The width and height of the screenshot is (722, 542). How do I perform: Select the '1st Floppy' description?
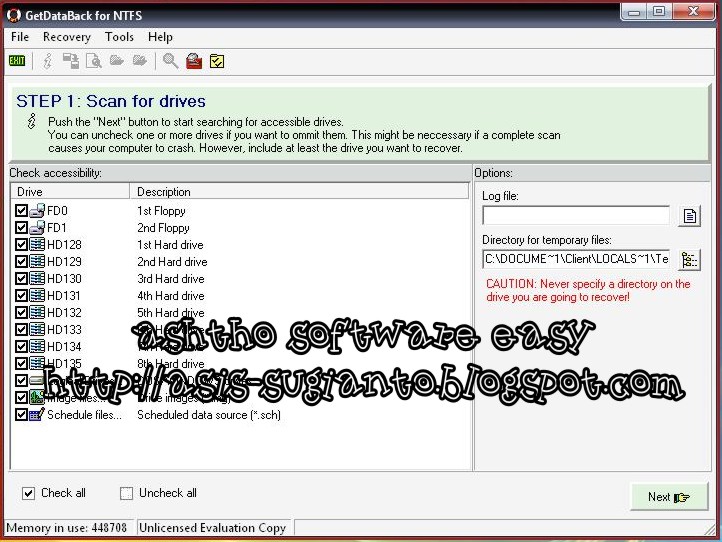click(x=161, y=210)
